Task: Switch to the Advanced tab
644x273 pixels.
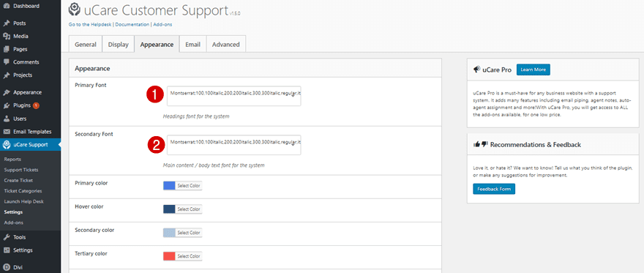Action: point(226,45)
